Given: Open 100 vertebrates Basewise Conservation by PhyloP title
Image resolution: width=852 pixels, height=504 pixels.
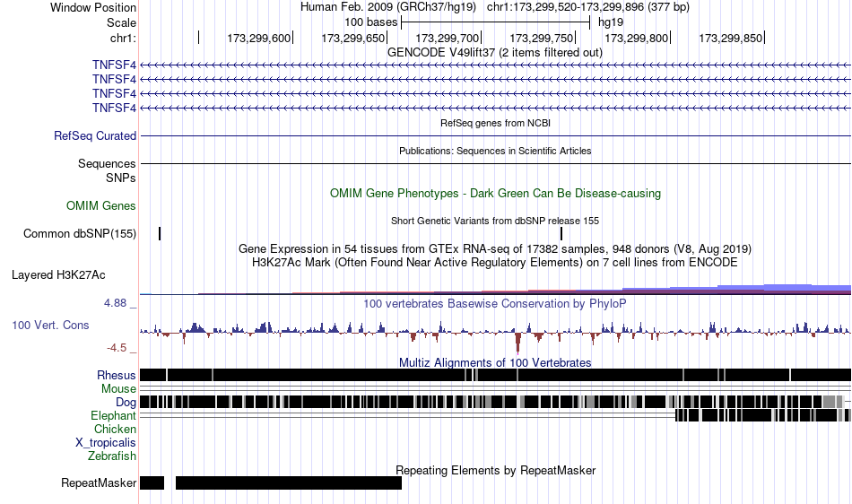Looking at the screenshot, I should click(x=495, y=304).
